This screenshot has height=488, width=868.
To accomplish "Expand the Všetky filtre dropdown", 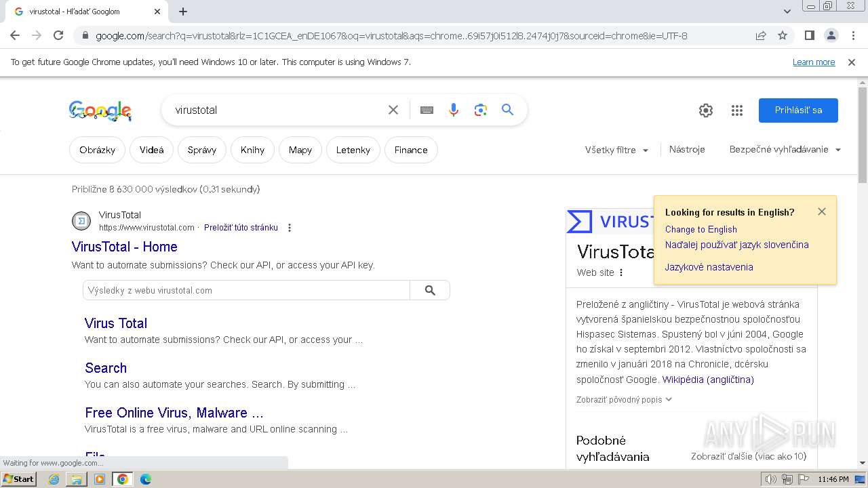I will click(616, 150).
